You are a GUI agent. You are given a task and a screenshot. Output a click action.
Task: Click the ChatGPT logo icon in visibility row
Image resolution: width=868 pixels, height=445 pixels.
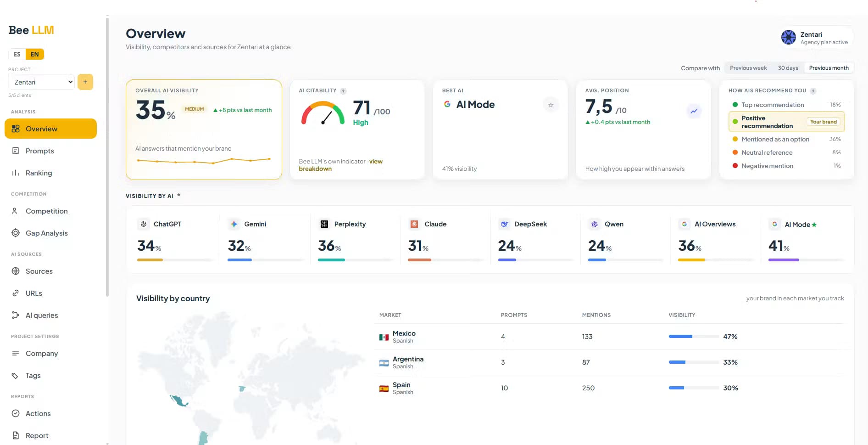144,224
